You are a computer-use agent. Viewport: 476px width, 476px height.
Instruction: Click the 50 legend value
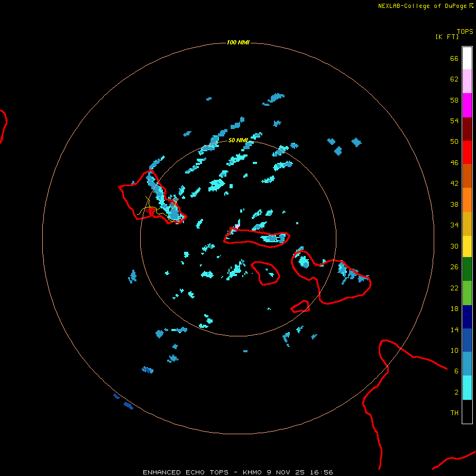pos(454,141)
